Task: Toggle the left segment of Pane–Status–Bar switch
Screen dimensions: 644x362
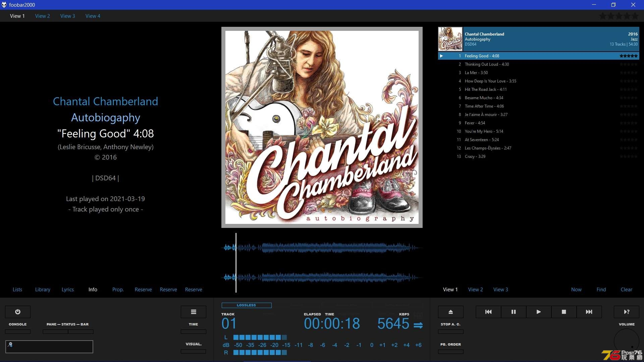Action: [x=55, y=331]
